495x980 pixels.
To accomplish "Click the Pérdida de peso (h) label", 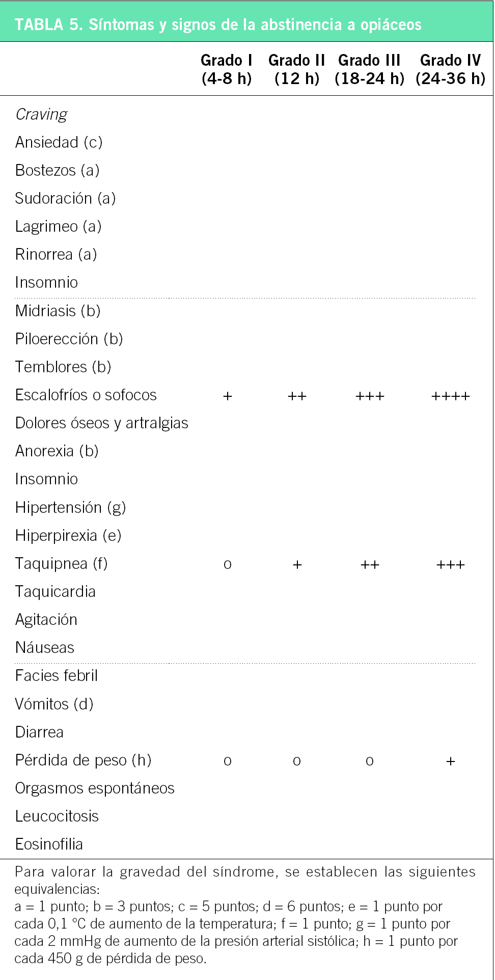I will pyautogui.click(x=83, y=760).
